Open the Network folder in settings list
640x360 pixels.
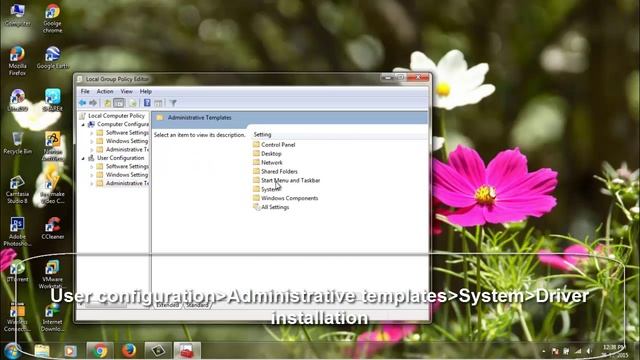pyautogui.click(x=271, y=162)
